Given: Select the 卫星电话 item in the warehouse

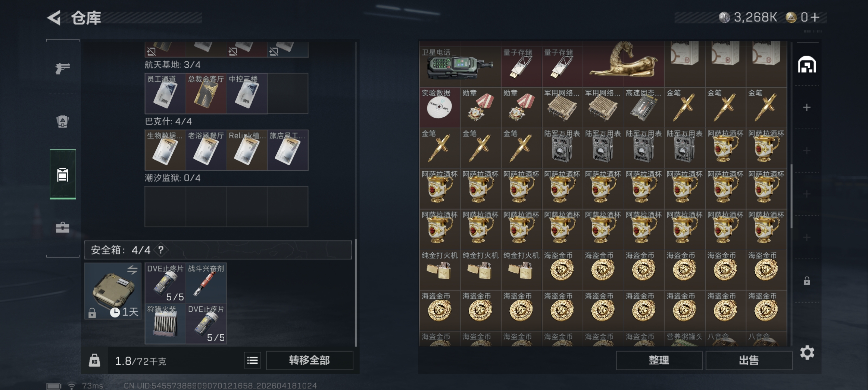Looking at the screenshot, I should tap(460, 64).
